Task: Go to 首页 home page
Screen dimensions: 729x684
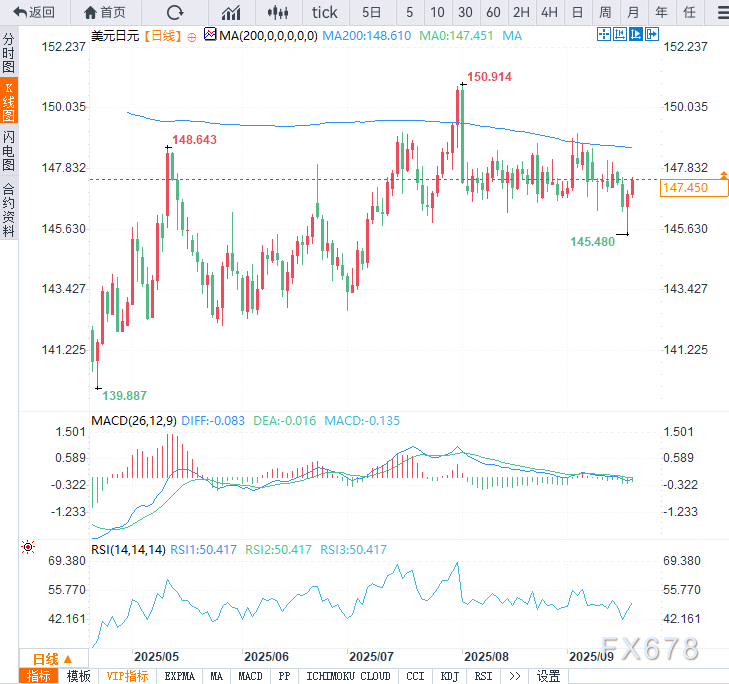Action: pos(105,12)
